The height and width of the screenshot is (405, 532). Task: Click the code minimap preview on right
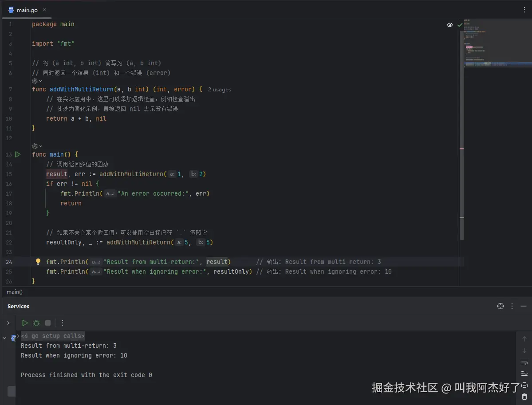tap(498, 43)
